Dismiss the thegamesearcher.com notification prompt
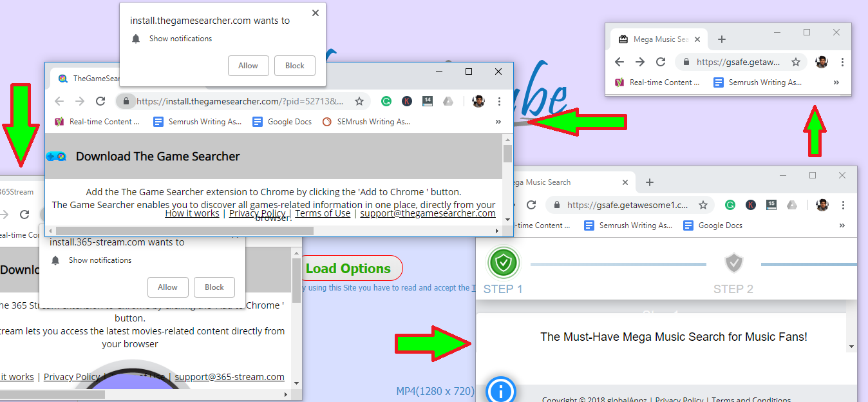 click(x=315, y=12)
